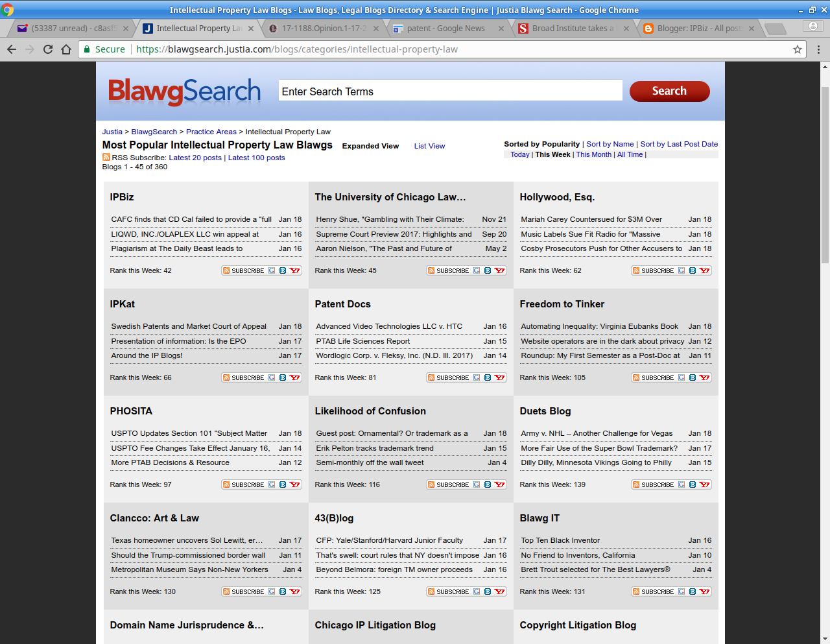Click the BlawgSearch logo
This screenshot has width=830, height=644.
[x=184, y=91]
